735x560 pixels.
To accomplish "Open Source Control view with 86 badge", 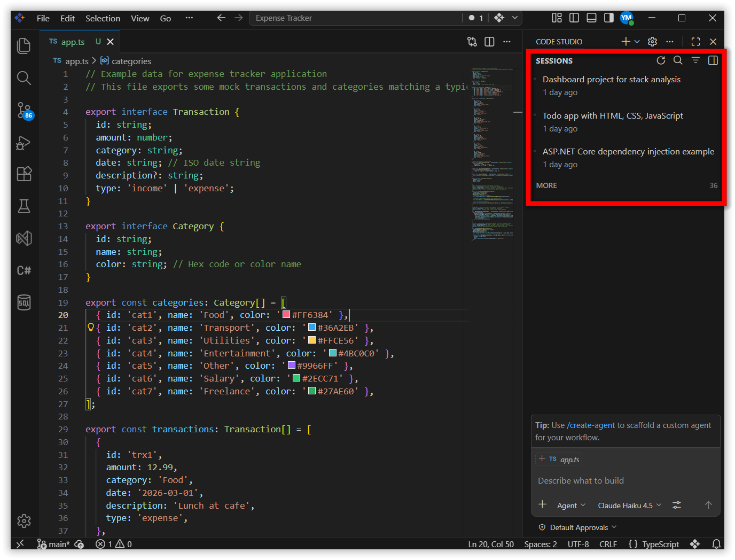I will coord(24,110).
